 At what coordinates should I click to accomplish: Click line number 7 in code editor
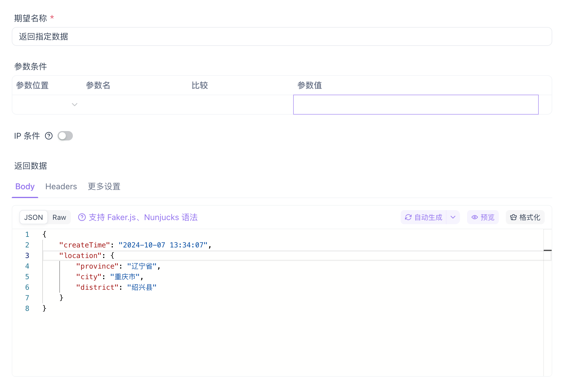click(27, 298)
